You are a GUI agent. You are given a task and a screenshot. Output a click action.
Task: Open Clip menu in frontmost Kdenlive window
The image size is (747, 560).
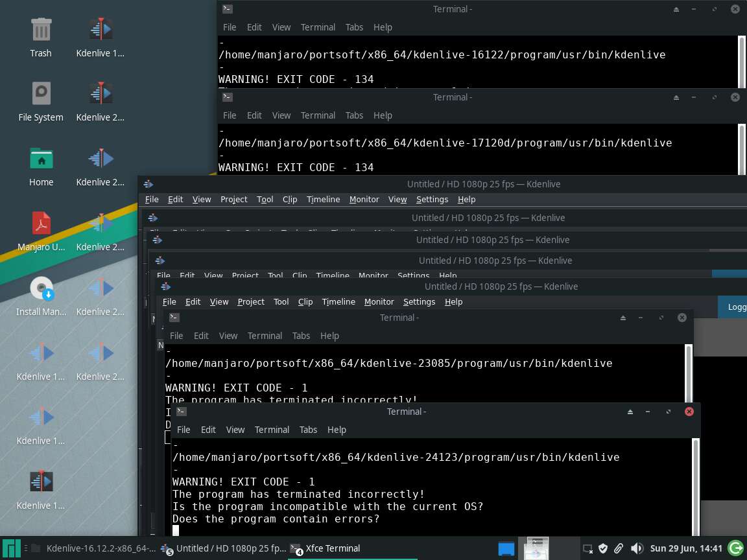point(305,301)
